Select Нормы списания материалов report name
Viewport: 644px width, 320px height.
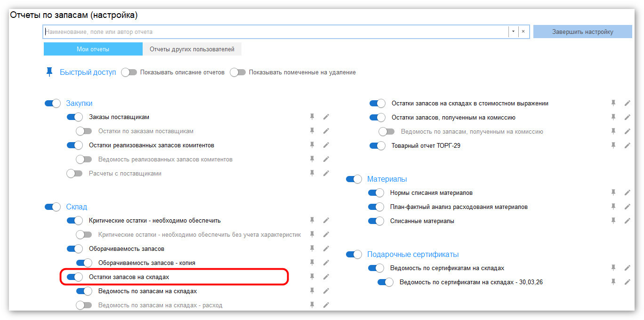click(431, 192)
